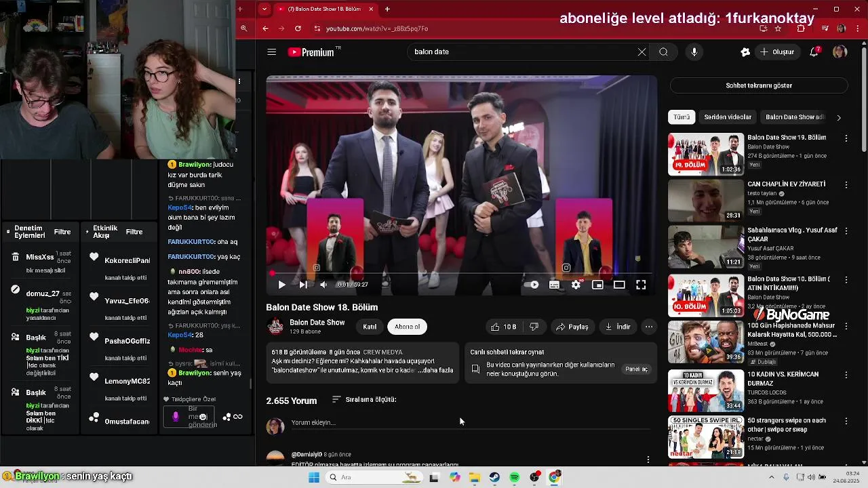Select the Balon Date Show chip
The height and width of the screenshot is (488, 868).
point(794,117)
